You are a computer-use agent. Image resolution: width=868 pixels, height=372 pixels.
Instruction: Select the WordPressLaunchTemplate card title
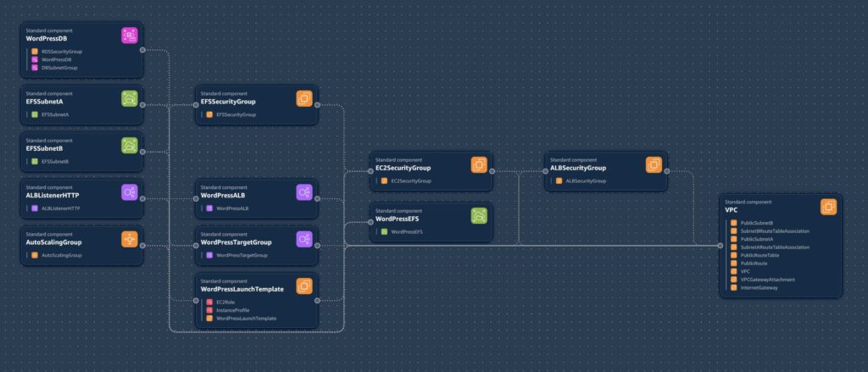click(242, 290)
